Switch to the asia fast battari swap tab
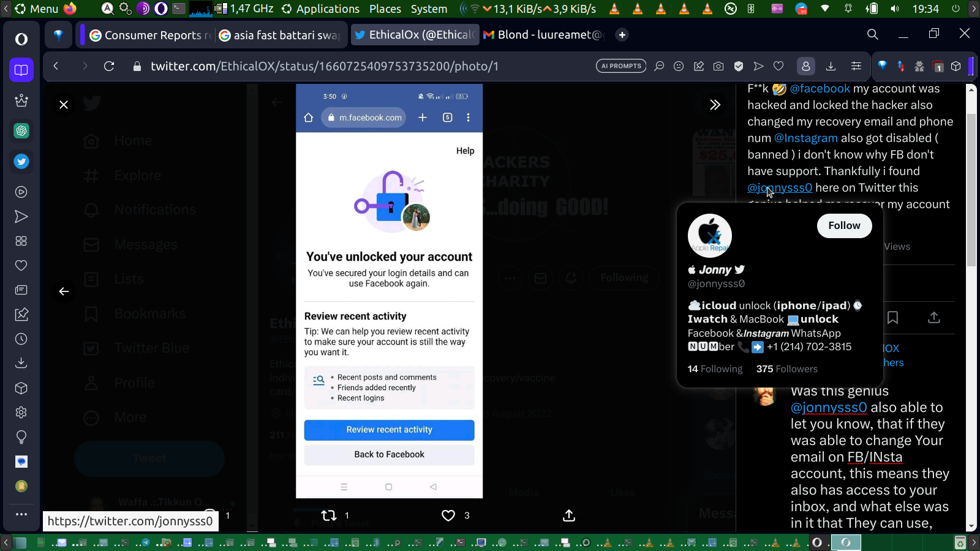 281,35
